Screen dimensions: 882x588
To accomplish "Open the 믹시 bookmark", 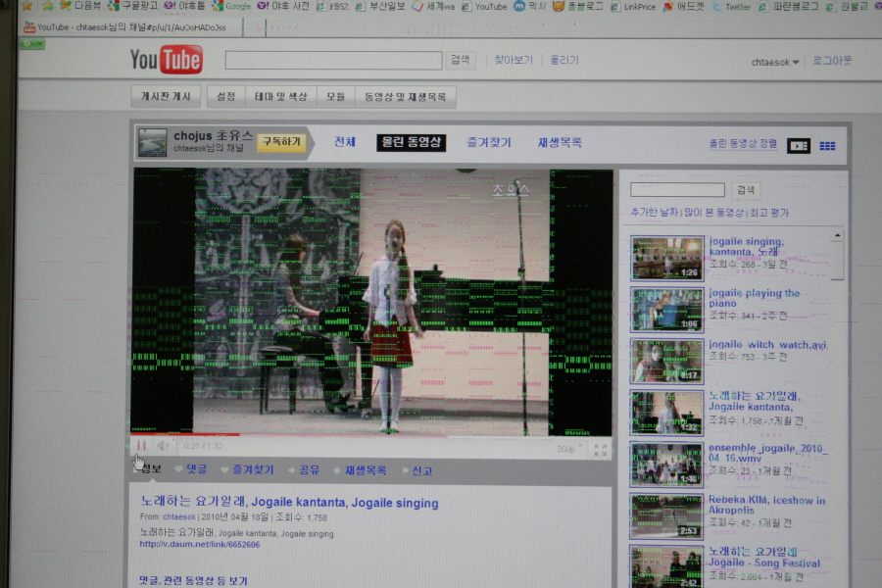I will (x=530, y=6).
